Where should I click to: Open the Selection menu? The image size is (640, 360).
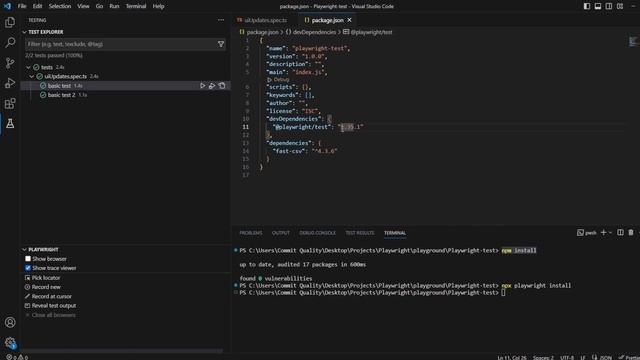click(60, 6)
